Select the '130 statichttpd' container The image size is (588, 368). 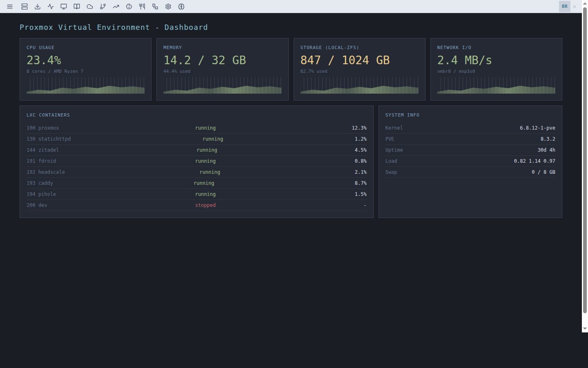196,139
